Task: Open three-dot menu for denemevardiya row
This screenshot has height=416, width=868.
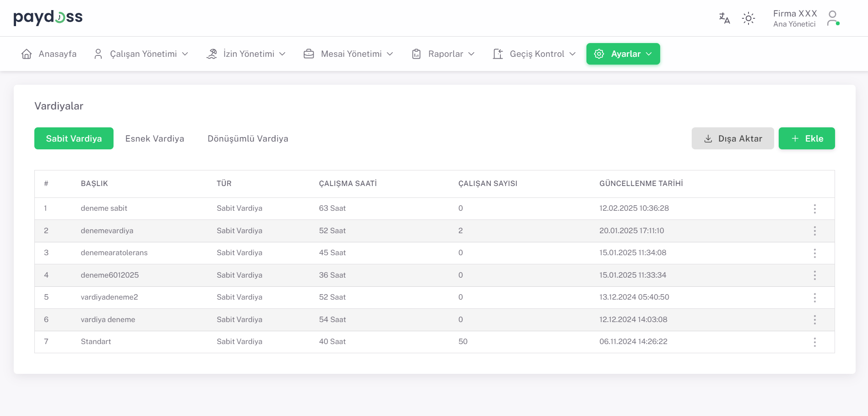Action: pos(815,231)
